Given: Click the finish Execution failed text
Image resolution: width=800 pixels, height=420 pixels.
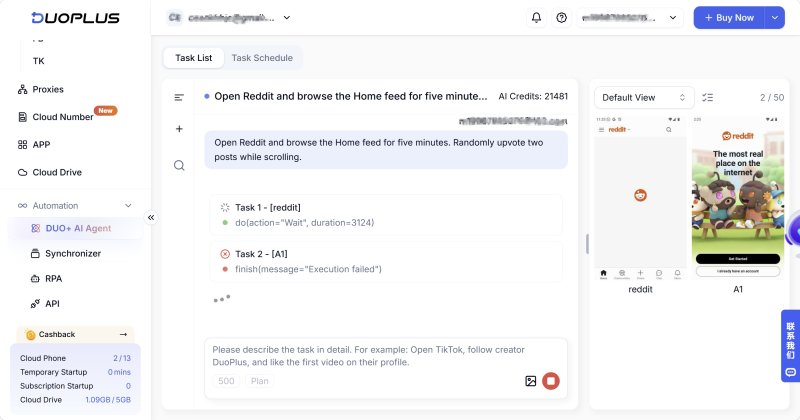Looking at the screenshot, I should coord(308,269).
